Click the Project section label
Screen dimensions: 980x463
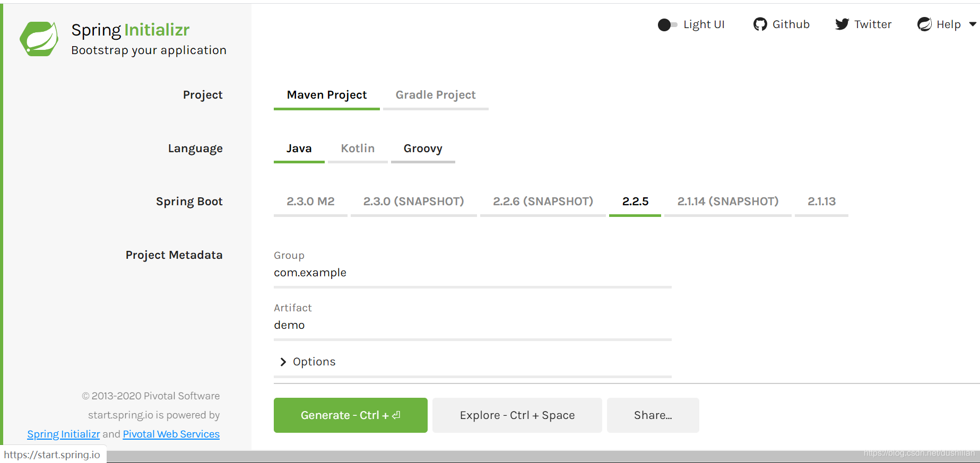(203, 95)
